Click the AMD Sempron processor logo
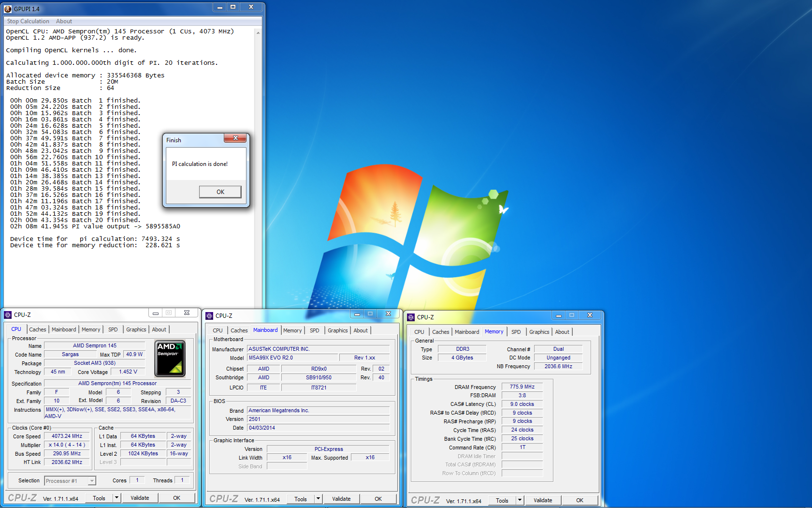Image resolution: width=812 pixels, height=508 pixels. point(170,359)
